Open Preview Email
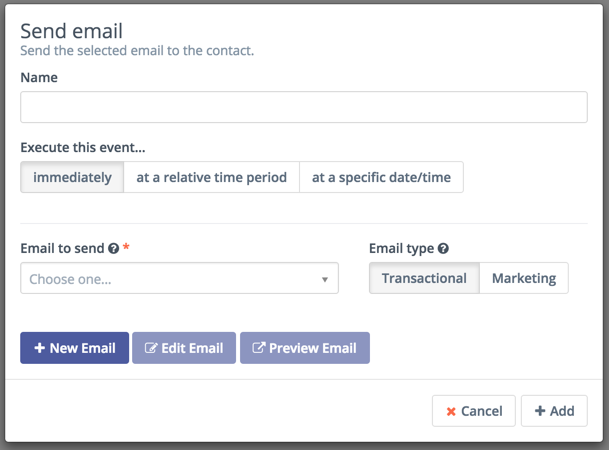Screen dimensions: 609x450 pos(305,348)
